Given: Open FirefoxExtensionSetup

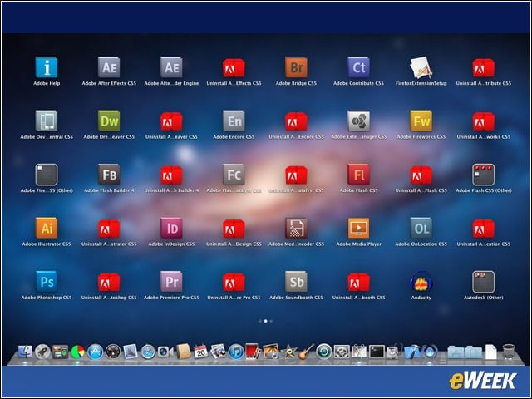Looking at the screenshot, I should pos(421,67).
